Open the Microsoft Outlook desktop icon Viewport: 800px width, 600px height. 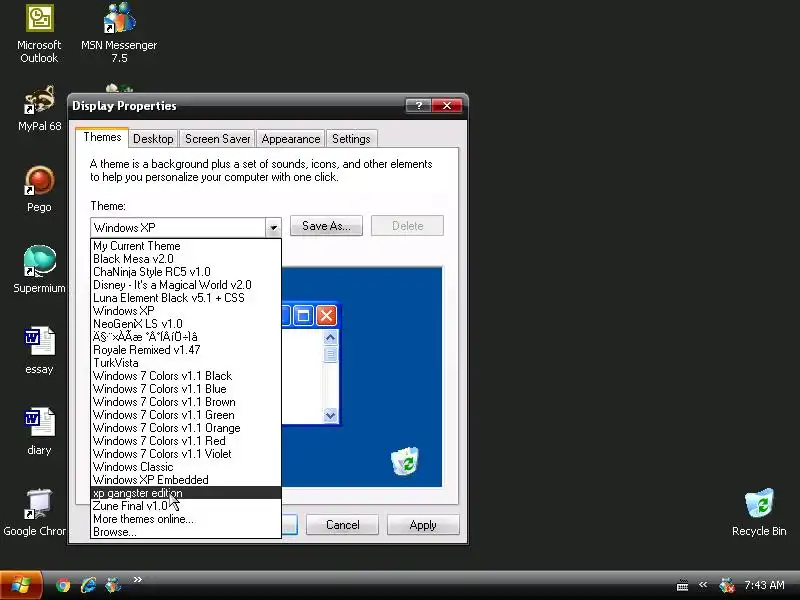coord(39,34)
